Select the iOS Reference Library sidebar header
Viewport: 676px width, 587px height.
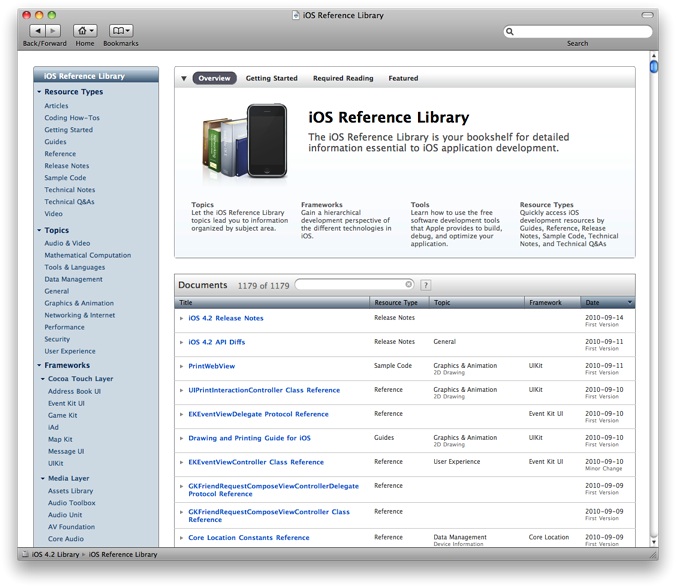click(x=96, y=76)
